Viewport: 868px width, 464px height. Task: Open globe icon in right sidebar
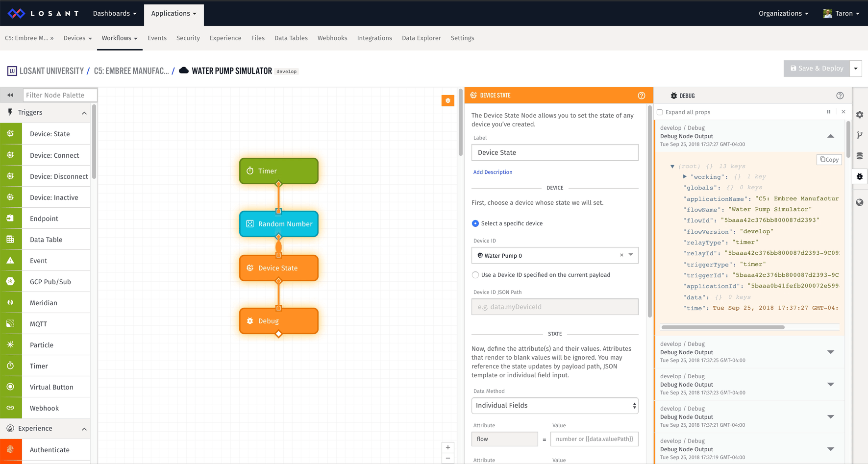(860, 202)
